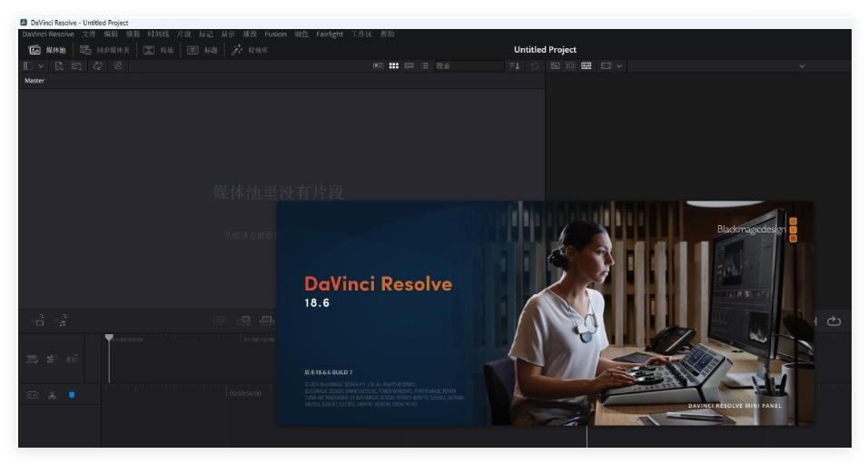This screenshot has height=464, width=868.
Task: Expand the bin list layout chevron
Action: pos(41,66)
